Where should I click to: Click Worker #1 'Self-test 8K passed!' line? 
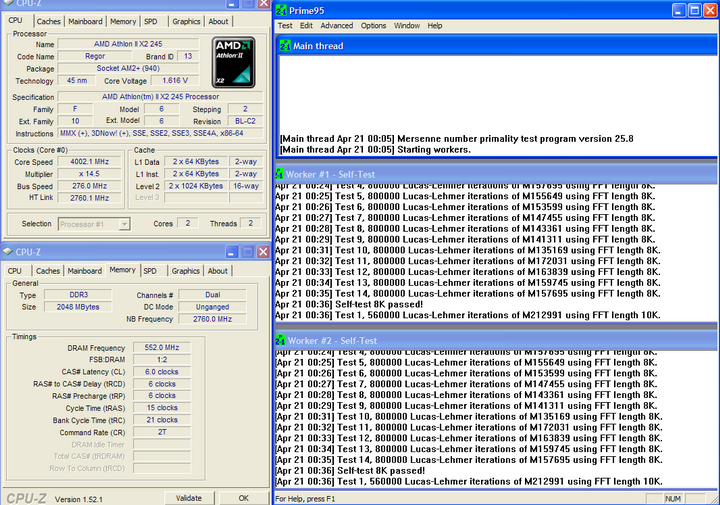tap(349, 304)
